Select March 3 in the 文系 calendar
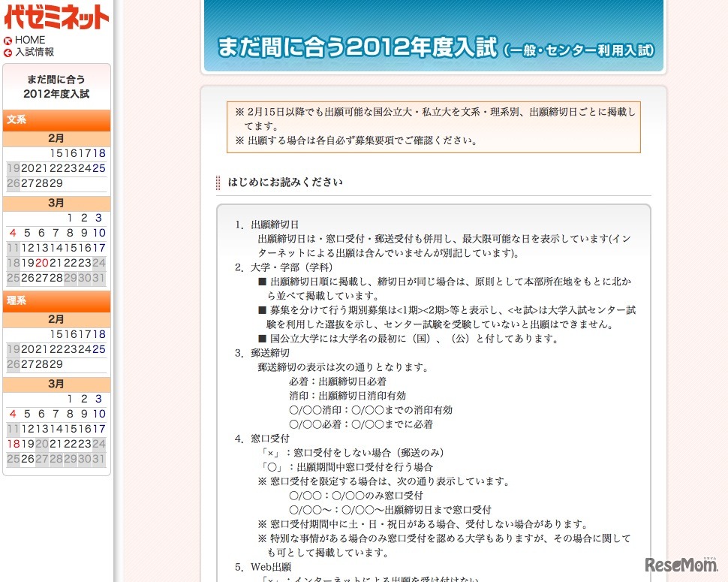 [97, 218]
